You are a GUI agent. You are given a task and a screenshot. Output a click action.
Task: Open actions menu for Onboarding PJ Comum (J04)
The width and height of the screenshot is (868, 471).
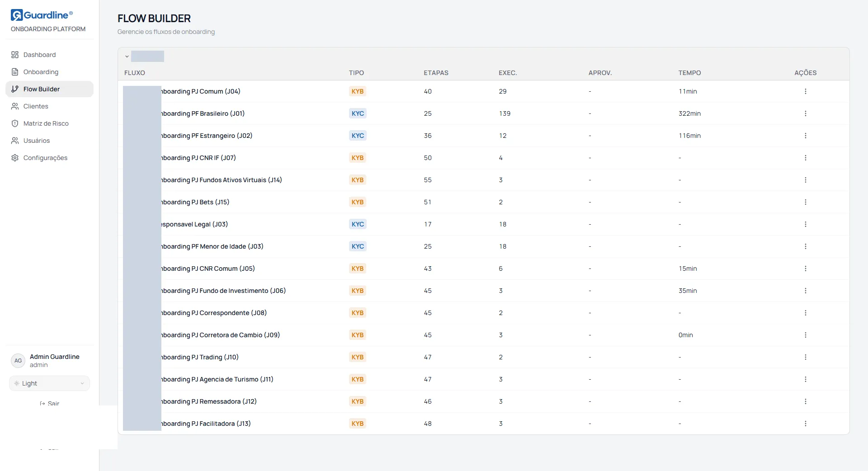[805, 91]
